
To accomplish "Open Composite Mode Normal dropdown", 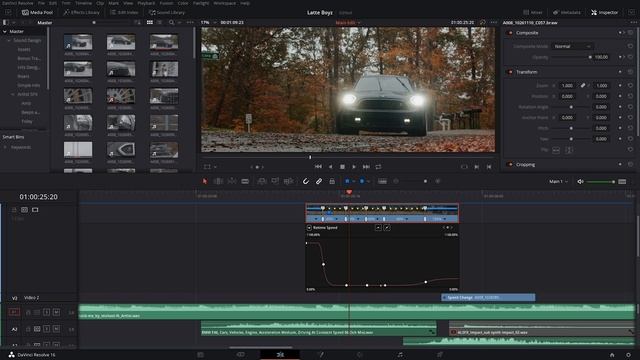I will click(572, 47).
